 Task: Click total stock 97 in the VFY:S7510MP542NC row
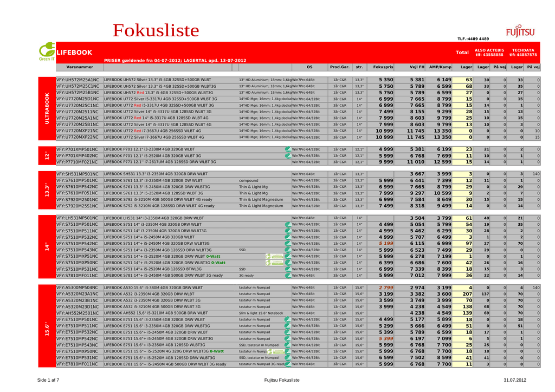[469, 244]
